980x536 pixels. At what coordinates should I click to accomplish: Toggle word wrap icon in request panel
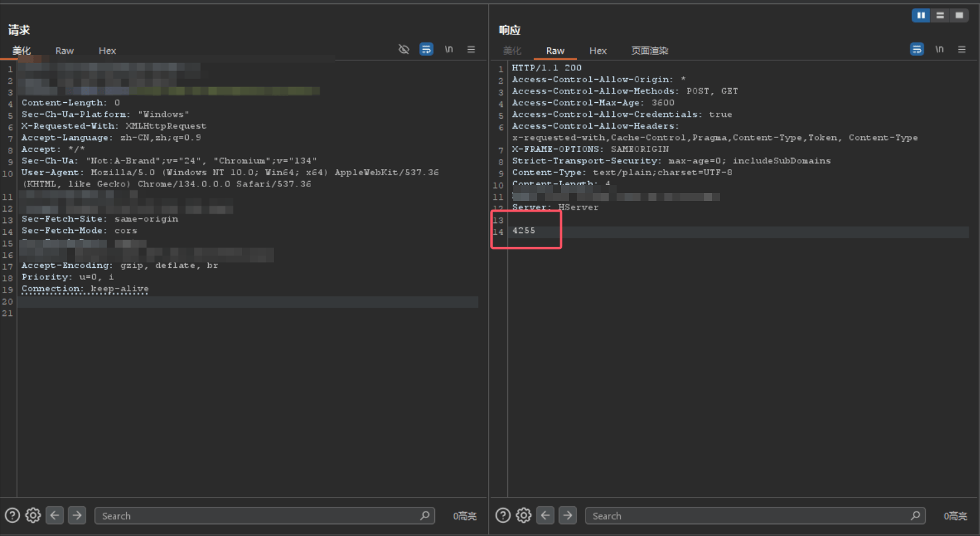(x=426, y=50)
